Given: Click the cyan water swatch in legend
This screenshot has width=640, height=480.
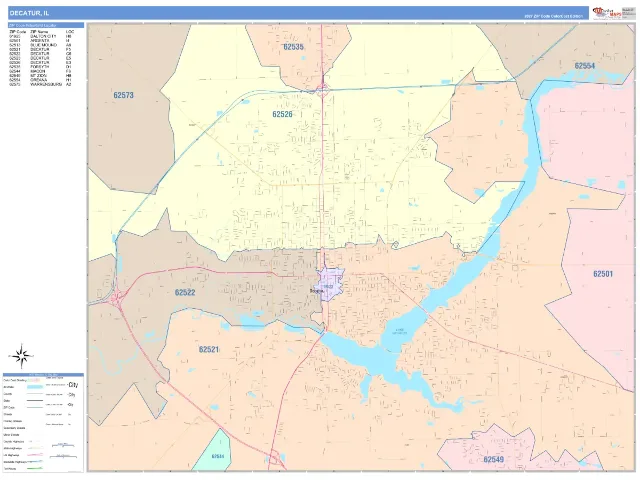Looking at the screenshot, I should (35, 387).
